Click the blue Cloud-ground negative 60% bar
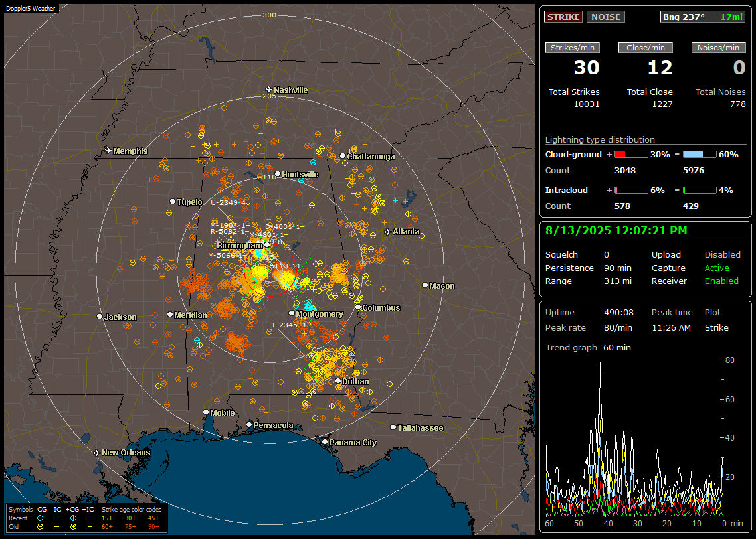This screenshot has height=539, width=756. (x=700, y=155)
